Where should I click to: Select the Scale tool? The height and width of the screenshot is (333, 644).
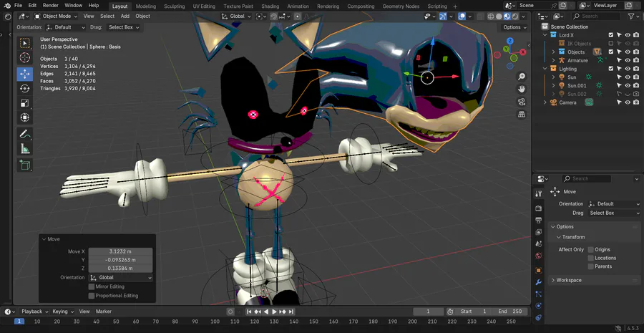24,103
